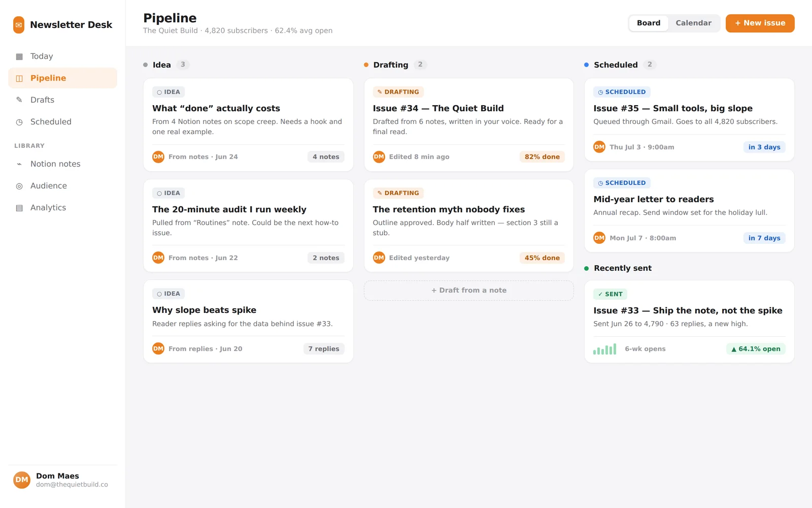The image size is (812, 508).
Task: Click DM avatar on "What done actually costs" card
Action: 158,157
